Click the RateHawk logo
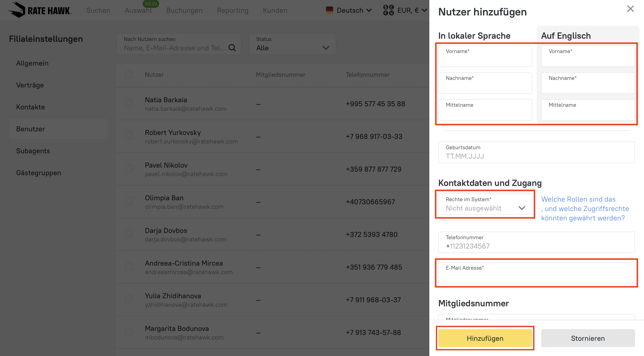644x356 pixels. [x=40, y=10]
